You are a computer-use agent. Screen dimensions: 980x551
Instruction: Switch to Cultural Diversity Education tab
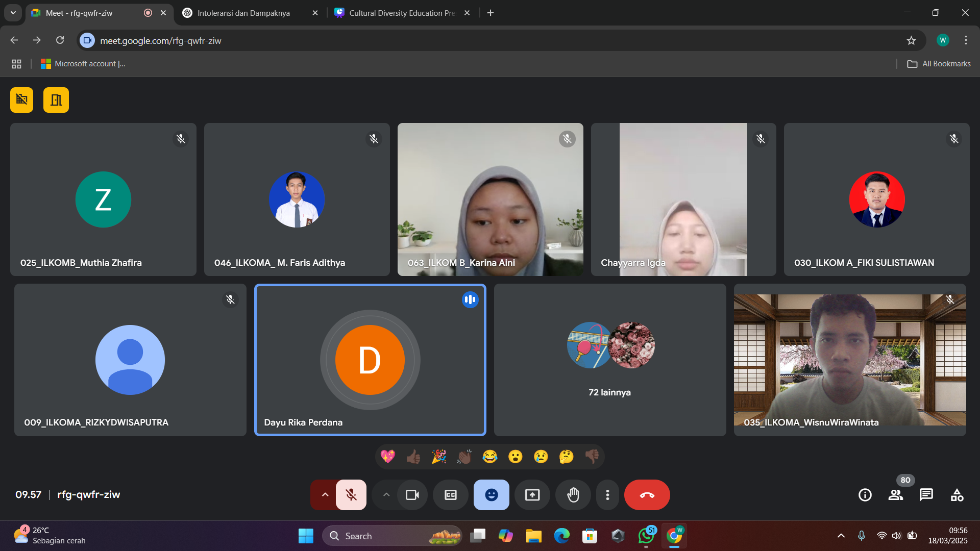click(x=402, y=13)
